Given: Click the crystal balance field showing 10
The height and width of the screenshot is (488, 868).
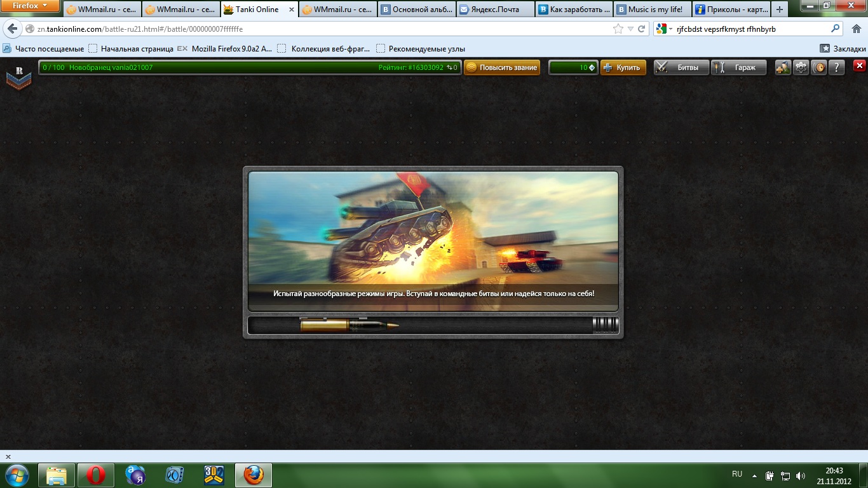Looking at the screenshot, I should coord(573,67).
